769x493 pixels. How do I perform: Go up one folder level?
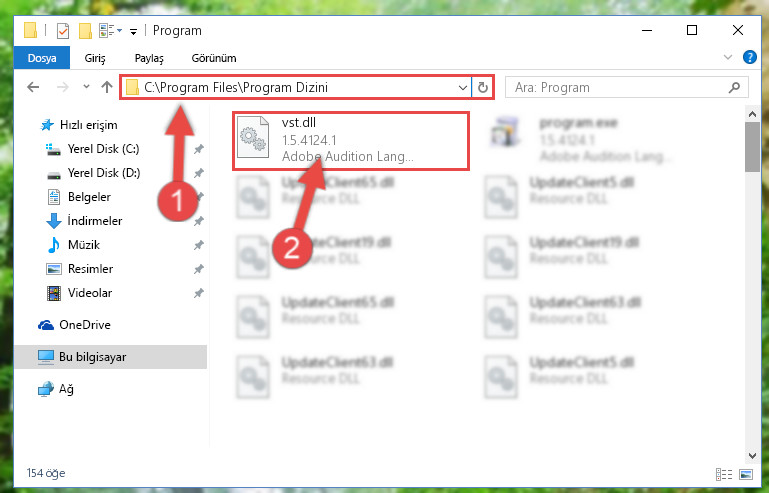pos(106,87)
